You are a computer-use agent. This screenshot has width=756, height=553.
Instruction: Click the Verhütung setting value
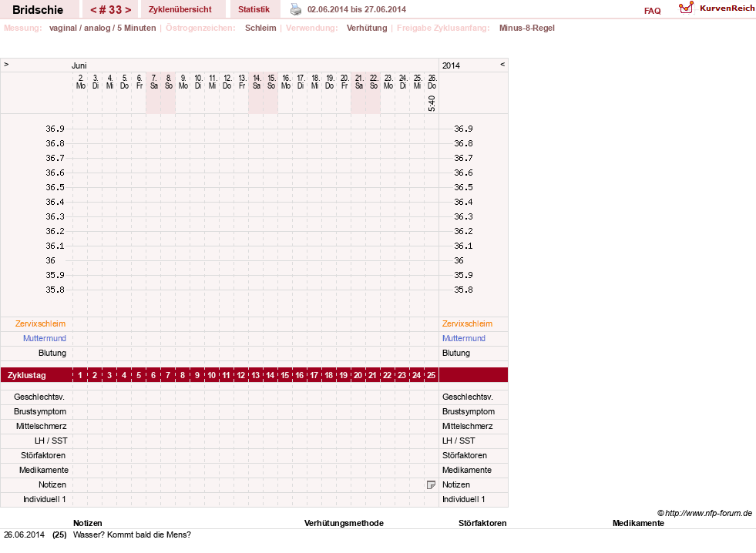[367, 28]
